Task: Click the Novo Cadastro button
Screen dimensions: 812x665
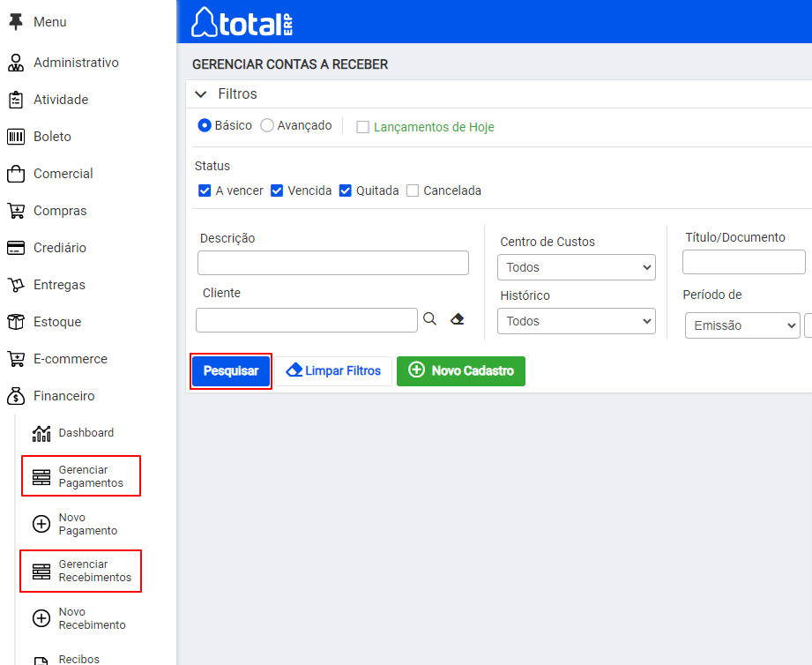Action: pos(461,370)
